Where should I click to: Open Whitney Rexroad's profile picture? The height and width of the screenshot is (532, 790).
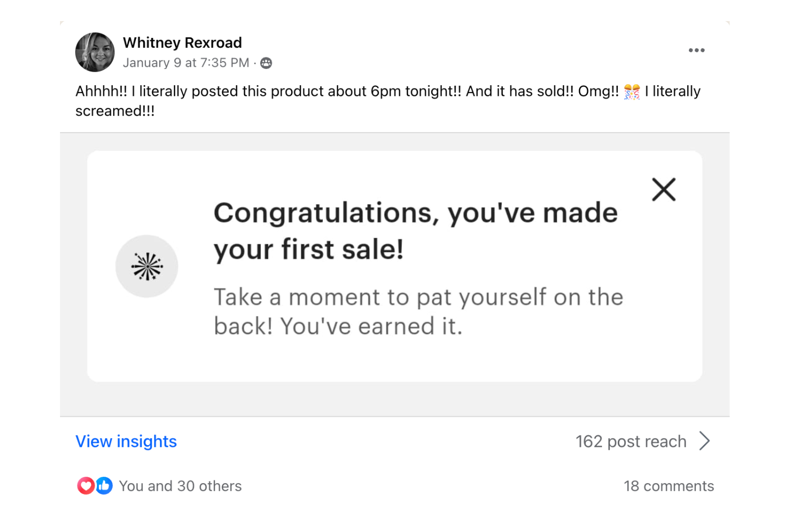pyautogui.click(x=95, y=52)
